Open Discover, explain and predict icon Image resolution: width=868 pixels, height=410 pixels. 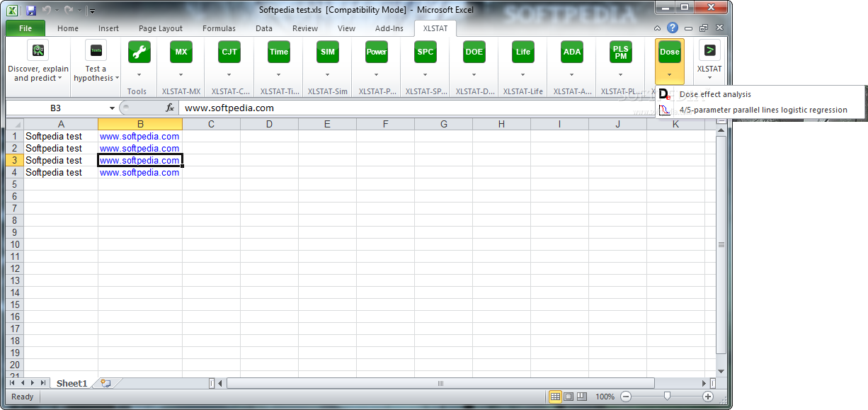(x=38, y=51)
